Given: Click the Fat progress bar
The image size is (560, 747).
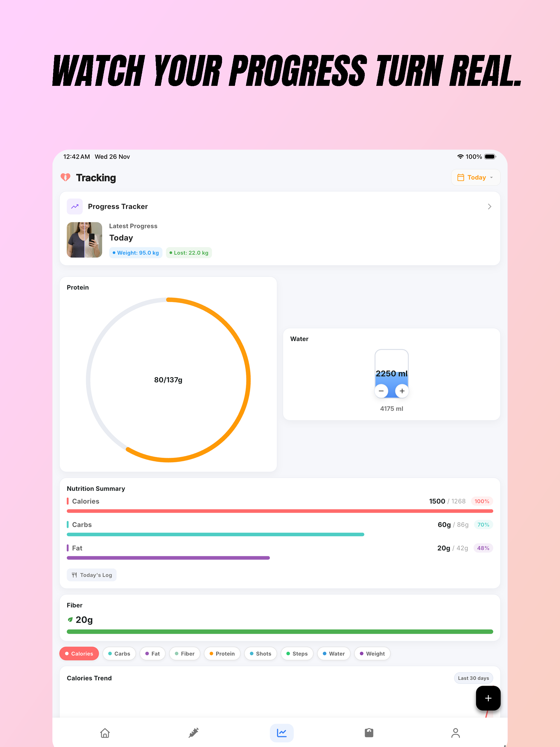Looking at the screenshot, I should tap(168, 558).
